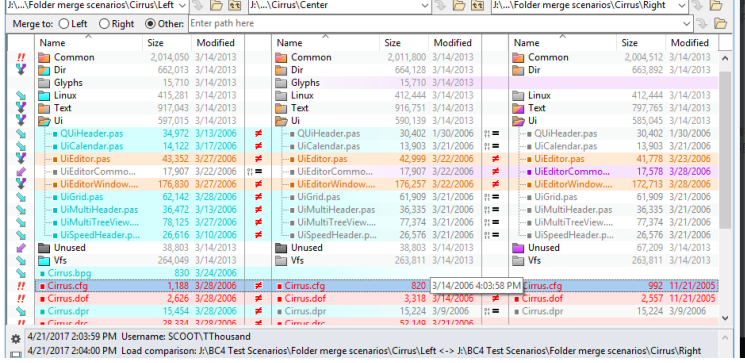Image resolution: width=745 pixels, height=363 pixels.
Task: Select Merge to Other radio button
Action: 150,24
